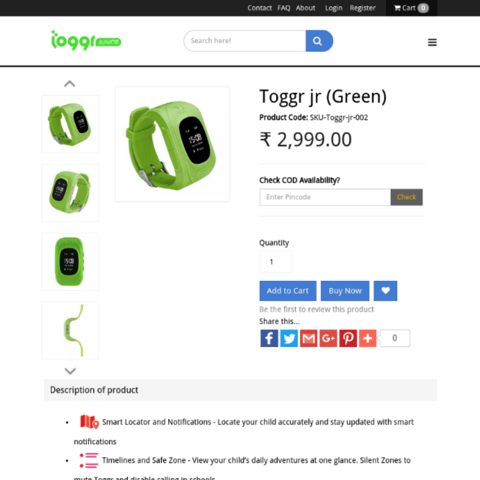This screenshot has width=480, height=480.
Task: Click the Toggr Junior logo
Action: click(86, 41)
